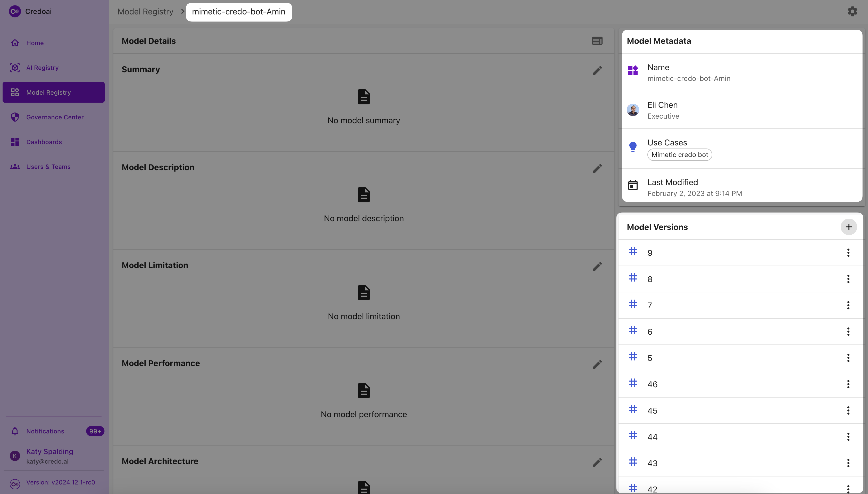Add a new model version
The height and width of the screenshot is (494, 868).
point(849,227)
